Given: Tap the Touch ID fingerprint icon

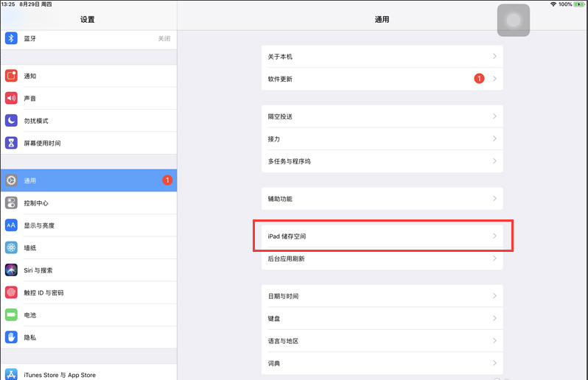Looking at the screenshot, I should [11, 292].
